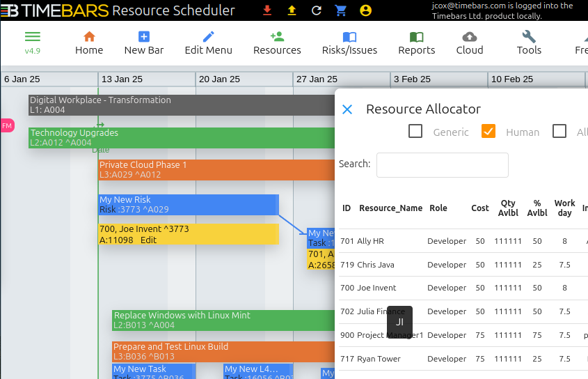Enable the Generic resource checkbox
This screenshot has height=379, width=588.
pyautogui.click(x=415, y=132)
